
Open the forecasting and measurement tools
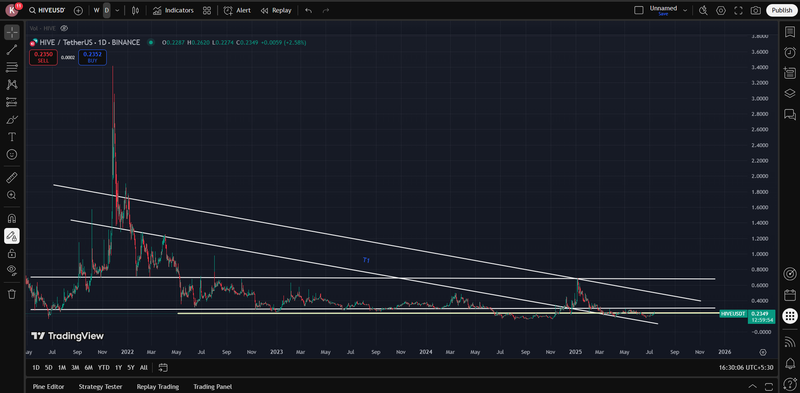(x=12, y=102)
